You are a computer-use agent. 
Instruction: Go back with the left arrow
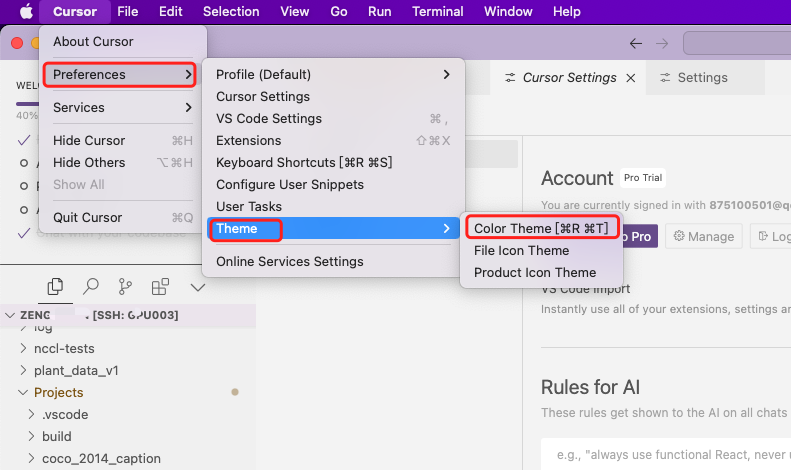[636, 43]
